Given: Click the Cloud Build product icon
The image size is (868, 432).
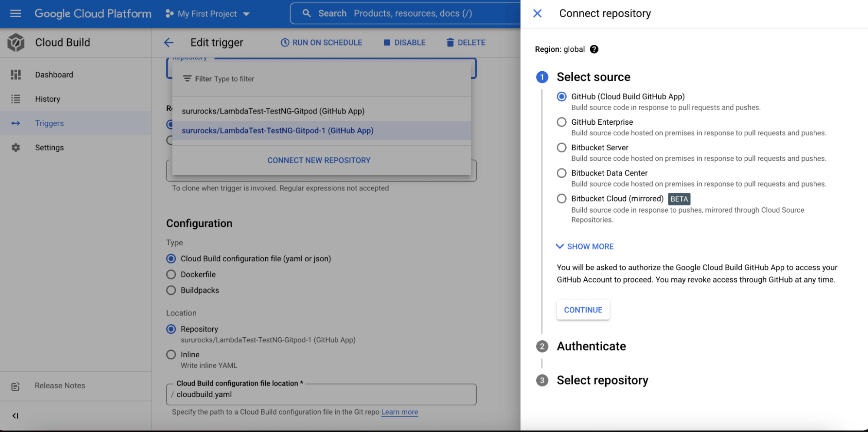Looking at the screenshot, I should tap(16, 42).
